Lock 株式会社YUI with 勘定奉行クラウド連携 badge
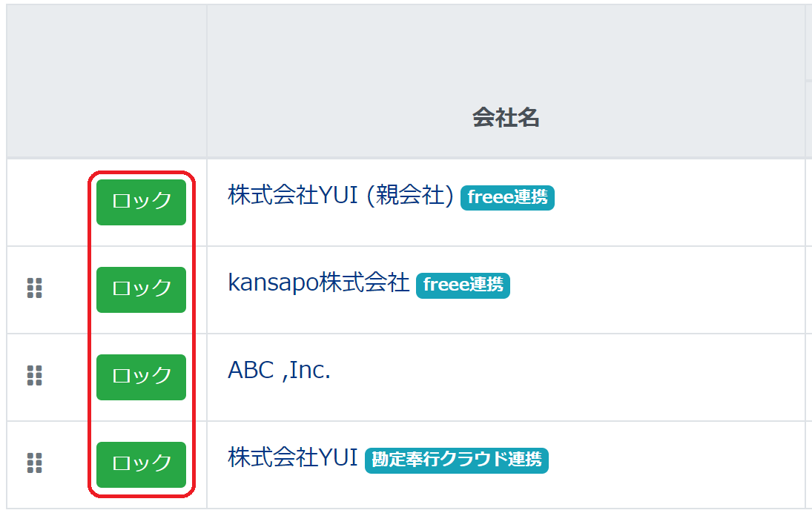812x513 pixels. [141, 464]
